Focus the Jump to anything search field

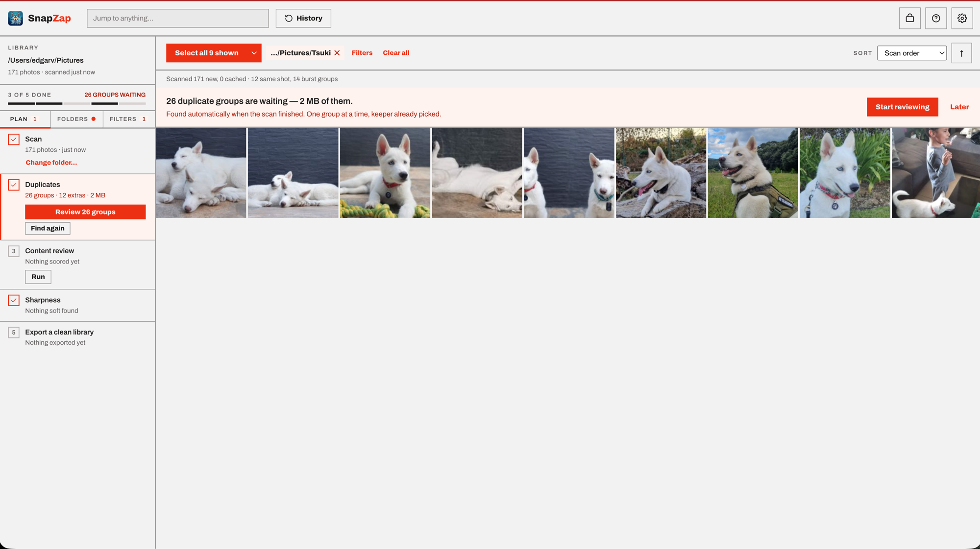click(x=178, y=18)
